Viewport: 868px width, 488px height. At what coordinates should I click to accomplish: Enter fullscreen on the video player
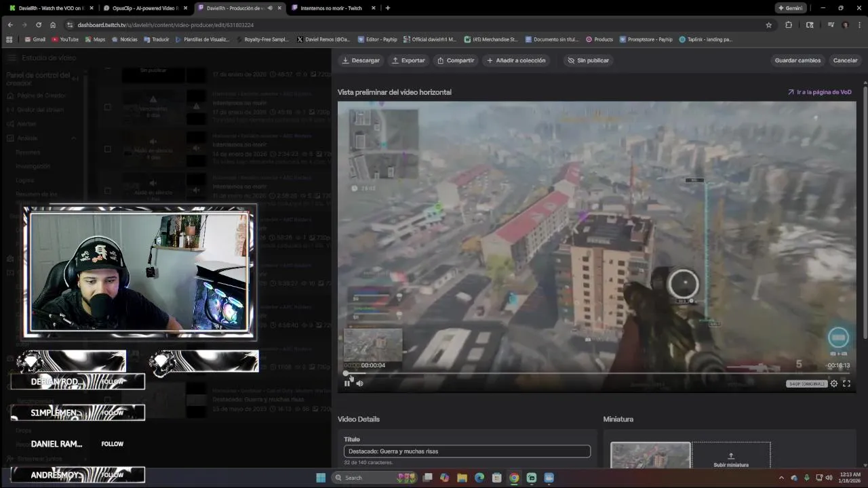(846, 384)
